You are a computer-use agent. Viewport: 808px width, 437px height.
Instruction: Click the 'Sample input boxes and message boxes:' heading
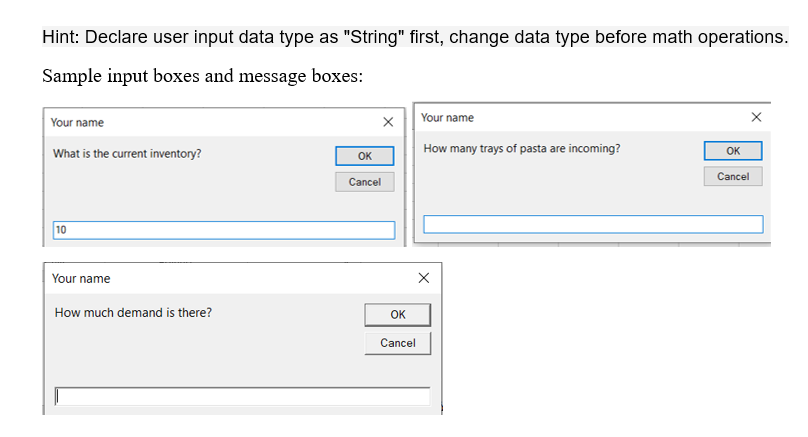click(x=203, y=76)
